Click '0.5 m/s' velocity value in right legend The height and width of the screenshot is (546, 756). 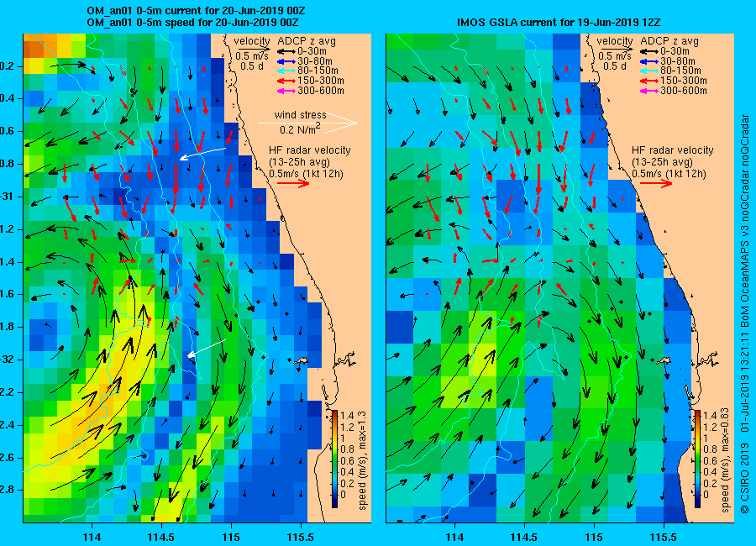point(615,56)
